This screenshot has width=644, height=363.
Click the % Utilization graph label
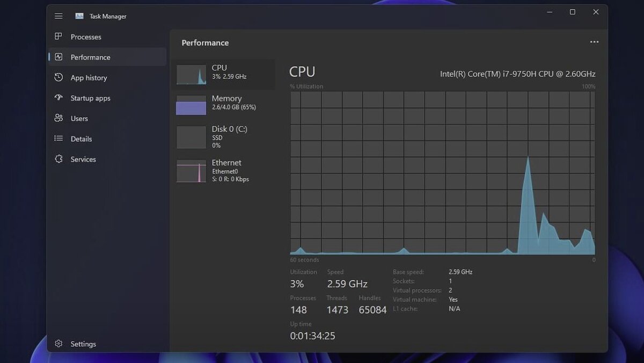point(306,86)
